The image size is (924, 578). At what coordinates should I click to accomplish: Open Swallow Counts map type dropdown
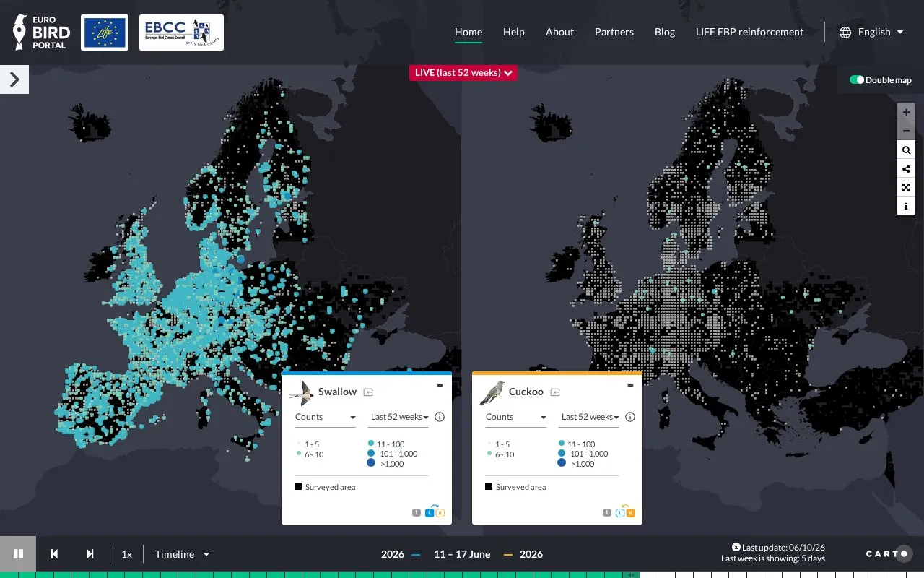[325, 418]
